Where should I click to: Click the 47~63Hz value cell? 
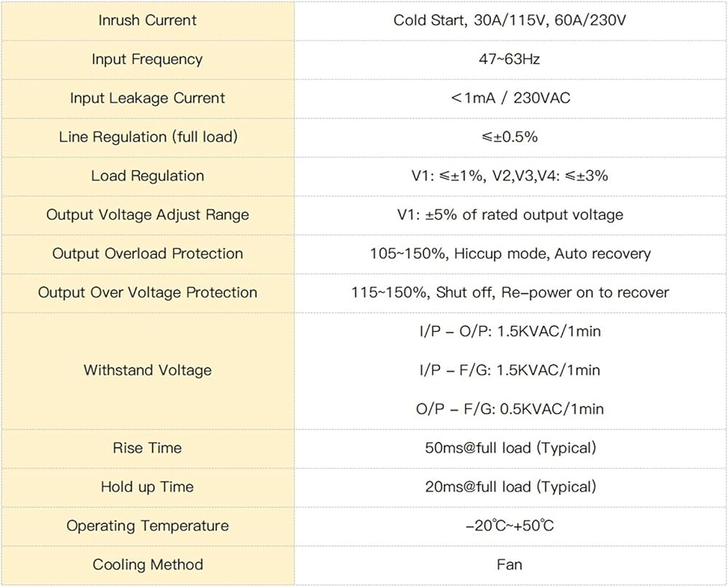coord(510,60)
